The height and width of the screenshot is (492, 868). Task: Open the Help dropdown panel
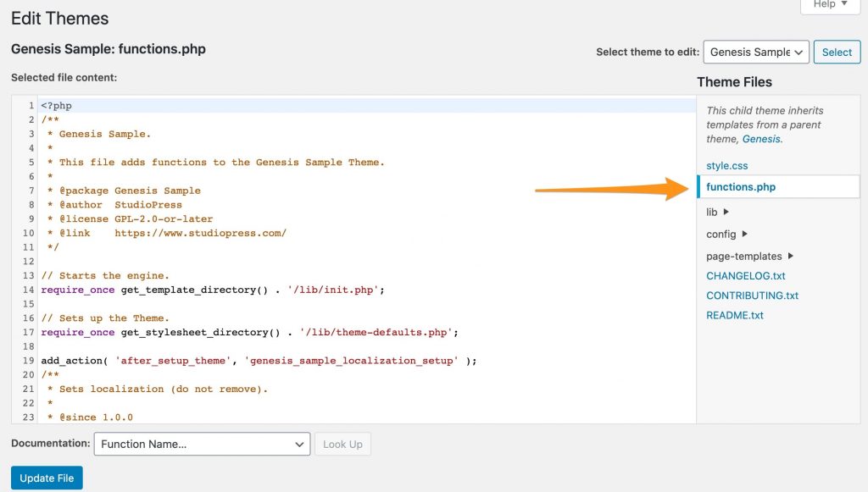828,5
